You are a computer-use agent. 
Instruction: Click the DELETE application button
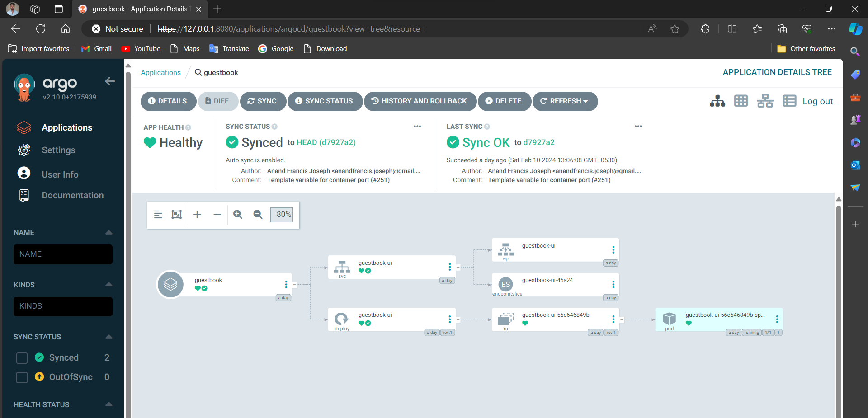click(x=505, y=101)
